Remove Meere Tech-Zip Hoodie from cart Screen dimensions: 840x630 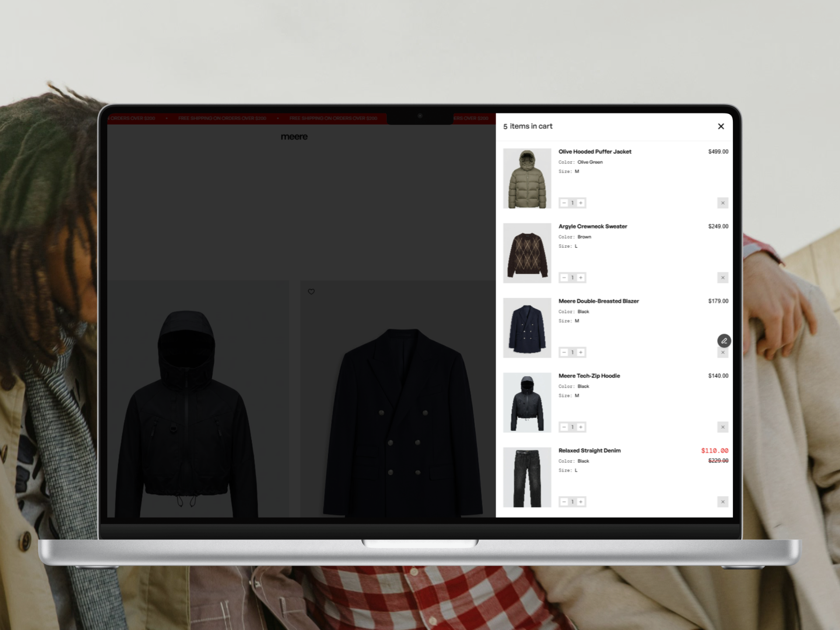point(723,427)
